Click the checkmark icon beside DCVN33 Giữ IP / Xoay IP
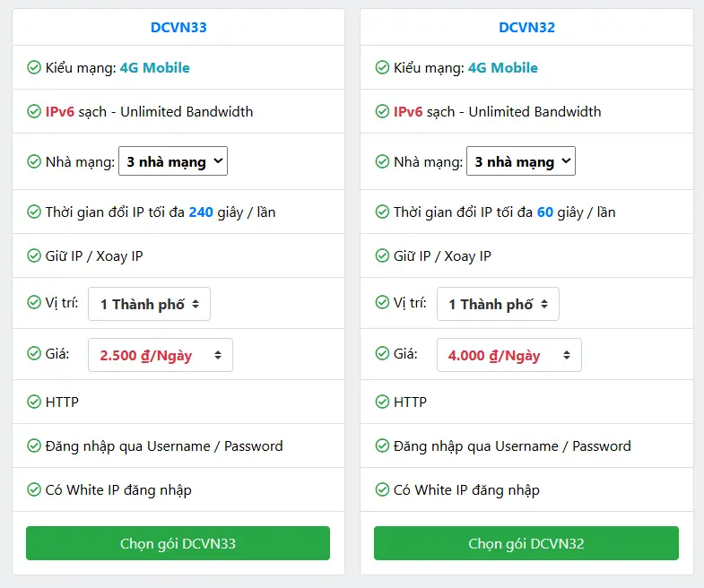This screenshot has height=588, width=704. (x=34, y=256)
